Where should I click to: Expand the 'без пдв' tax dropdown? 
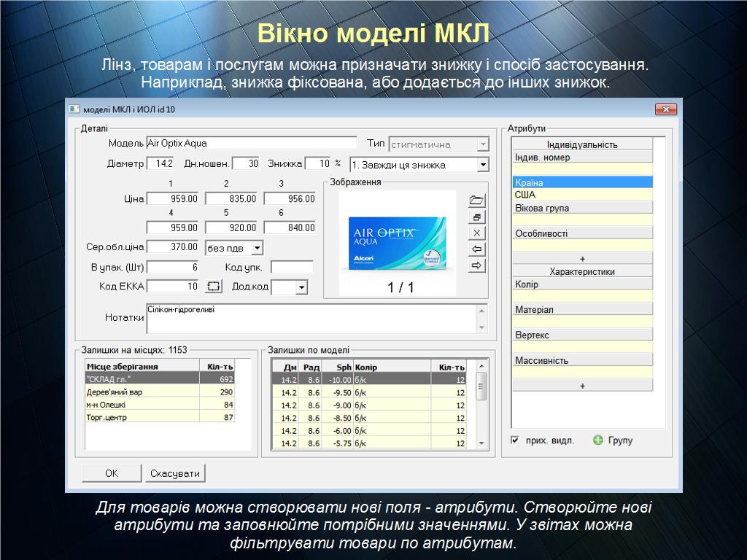click(256, 248)
